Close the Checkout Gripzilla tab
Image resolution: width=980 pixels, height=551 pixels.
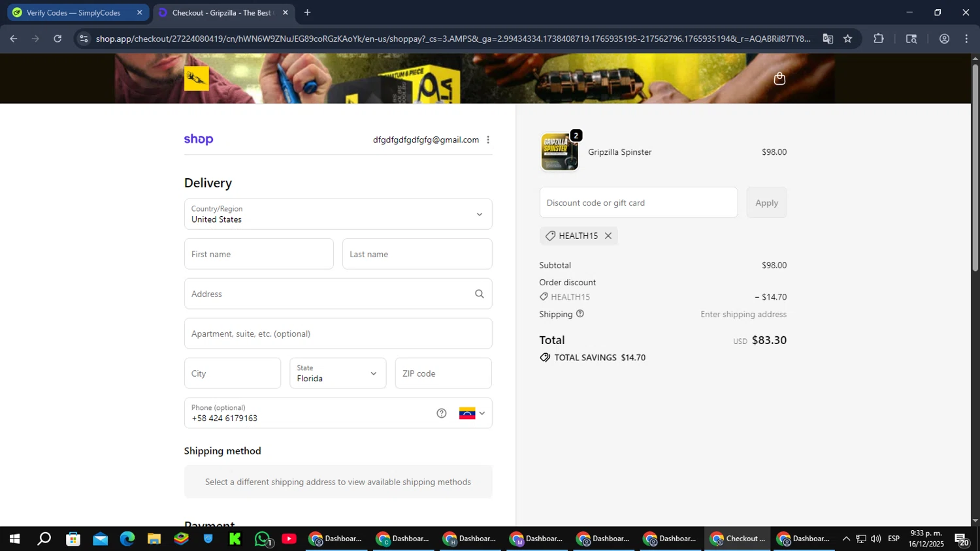point(285,12)
